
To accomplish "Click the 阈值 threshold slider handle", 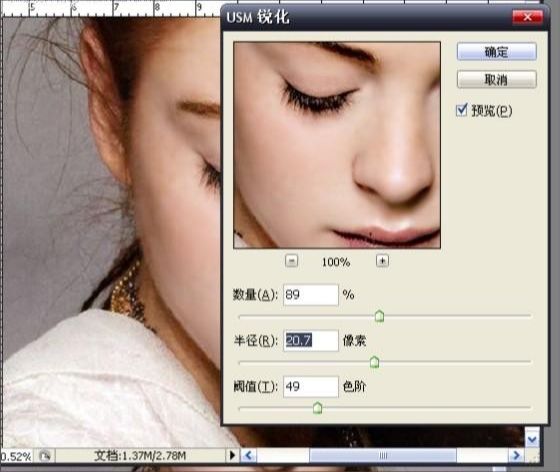I will 317,408.
